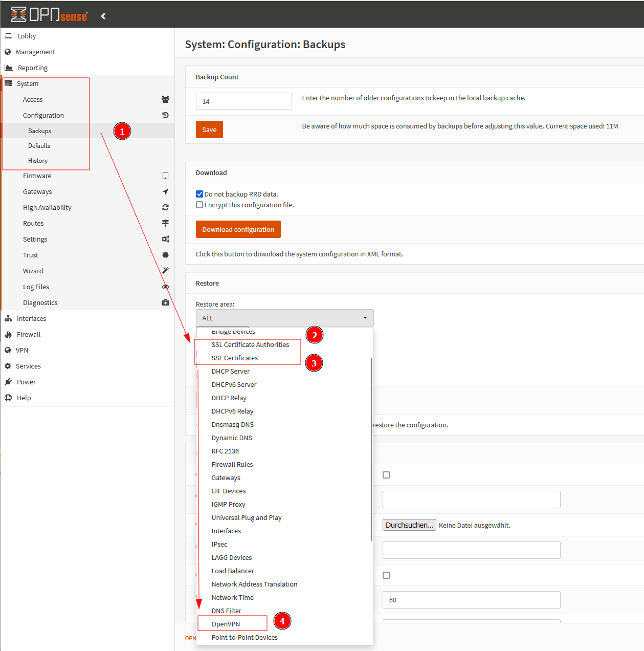Click the Wizard magic wand icon
Image resolution: width=644 pixels, height=651 pixels.
(165, 270)
